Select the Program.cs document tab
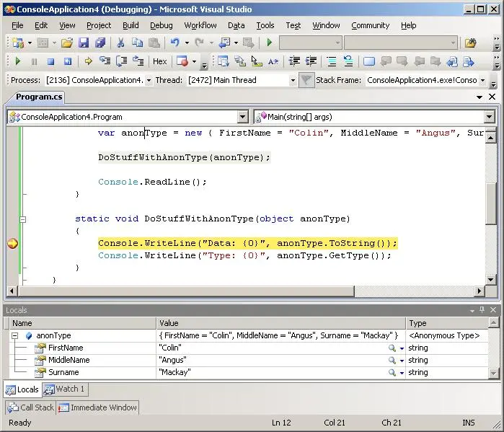The image size is (504, 432). point(39,97)
